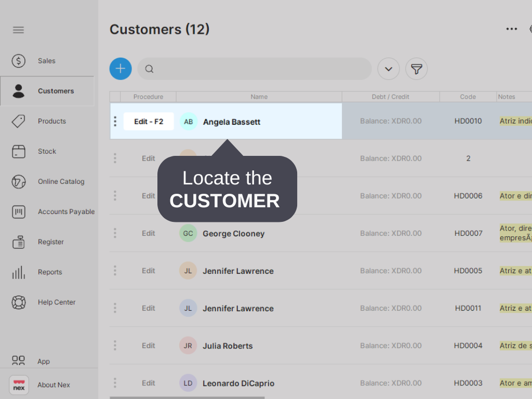The height and width of the screenshot is (399, 532).
Task: Open the hamburger menu icon
Action: click(18, 30)
